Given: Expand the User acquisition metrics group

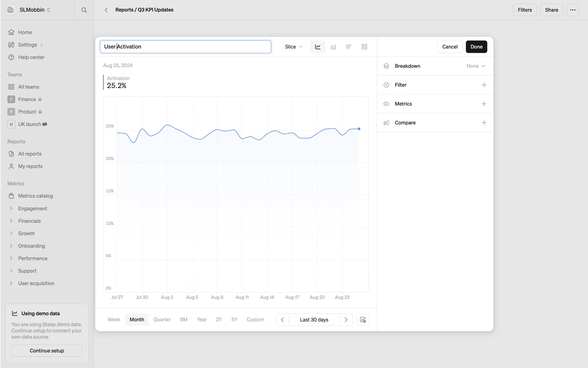Looking at the screenshot, I should coord(11,283).
